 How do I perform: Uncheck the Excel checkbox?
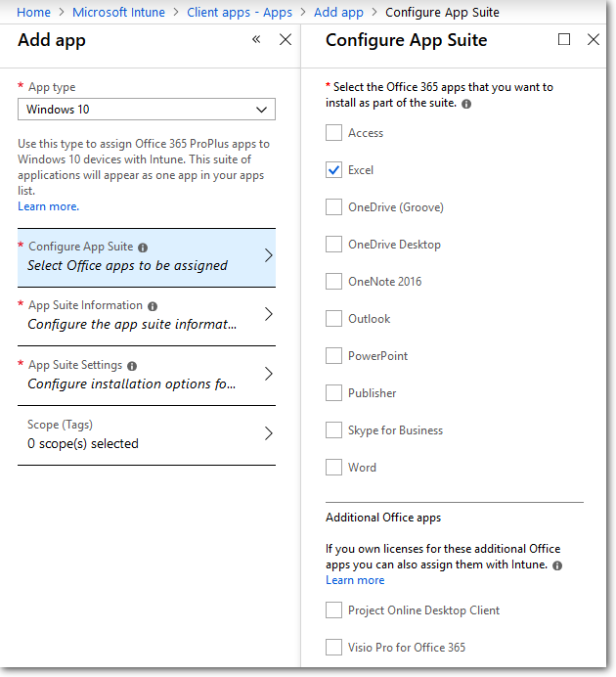pyautogui.click(x=334, y=170)
